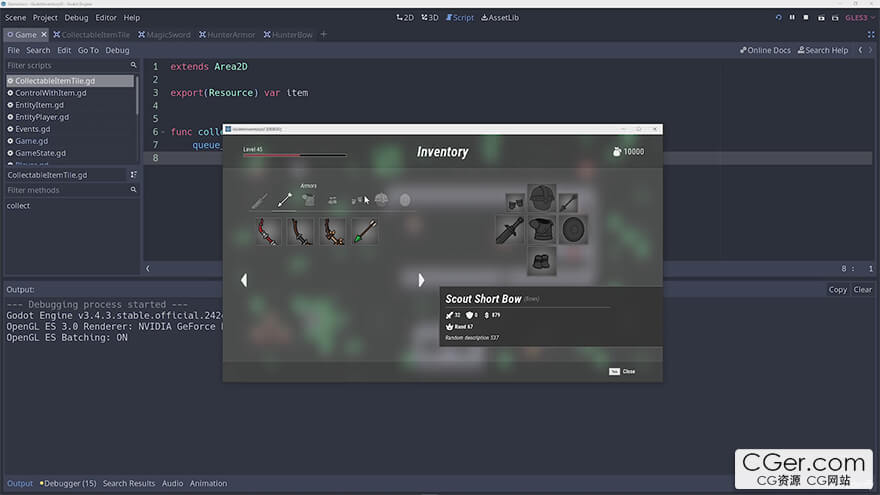880x495 pixels.
Task: Open the script editor Debug menu
Action: point(117,50)
